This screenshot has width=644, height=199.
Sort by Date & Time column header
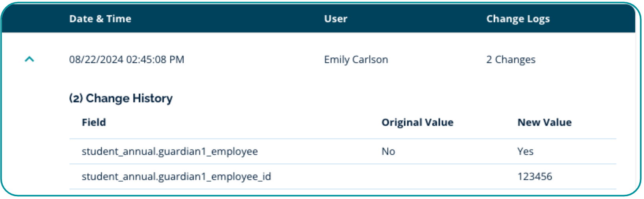[100, 19]
